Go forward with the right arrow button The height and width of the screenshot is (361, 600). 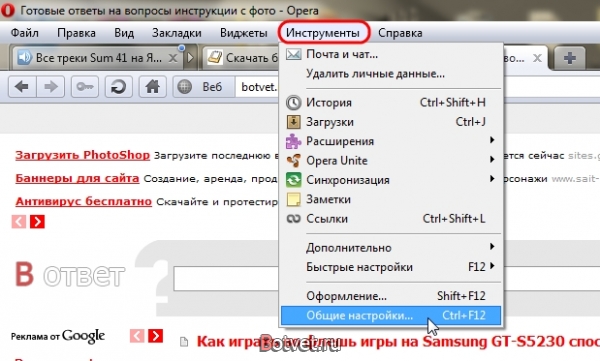[51, 87]
